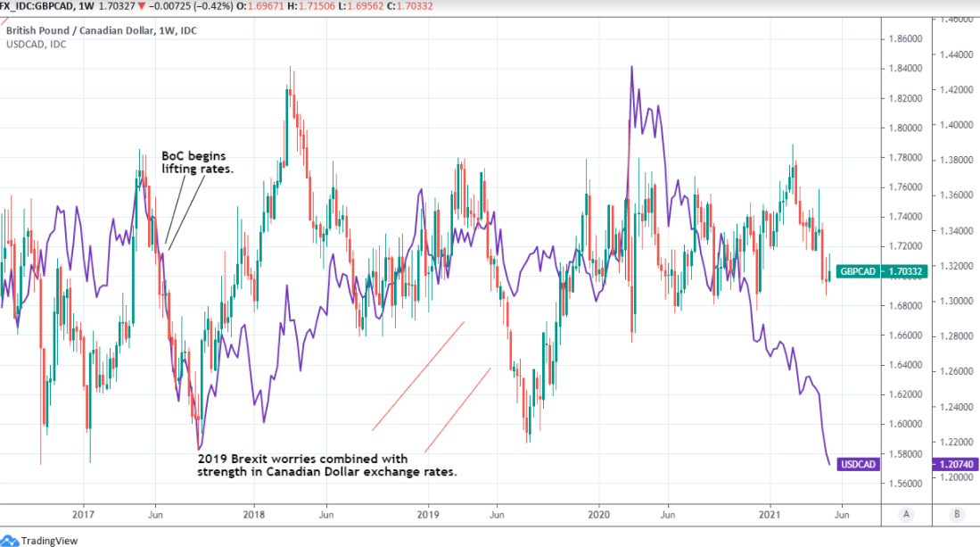Viewport: 980px width, 547px height.
Task: Click the 'BoC begins lifting rates.' annotation
Action: [x=197, y=162]
